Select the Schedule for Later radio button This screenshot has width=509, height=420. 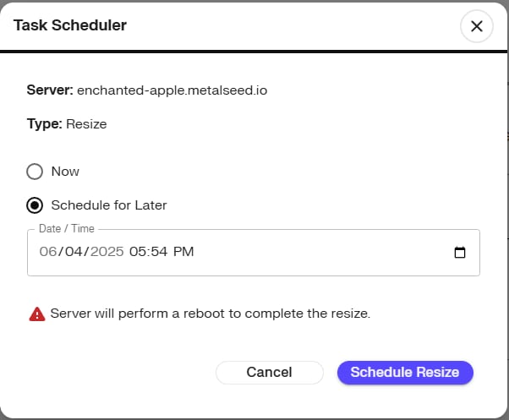click(35, 205)
